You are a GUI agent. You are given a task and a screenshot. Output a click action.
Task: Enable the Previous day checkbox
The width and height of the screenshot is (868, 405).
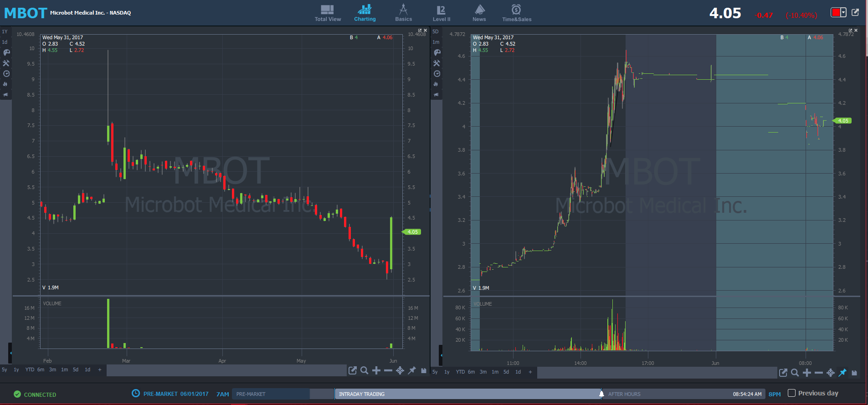[x=792, y=393]
